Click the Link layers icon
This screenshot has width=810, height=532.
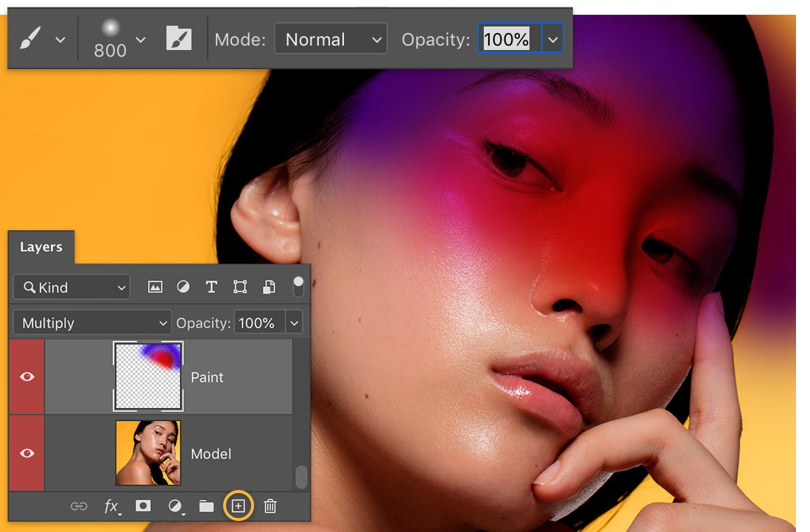[79, 506]
